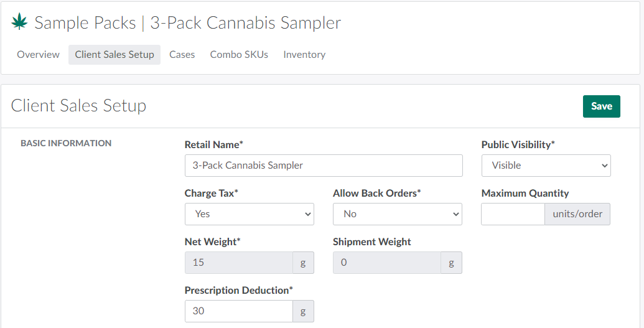Click the Shipment Weight field showing 0
Image resolution: width=644 pixels, height=328 pixels.
coord(387,263)
